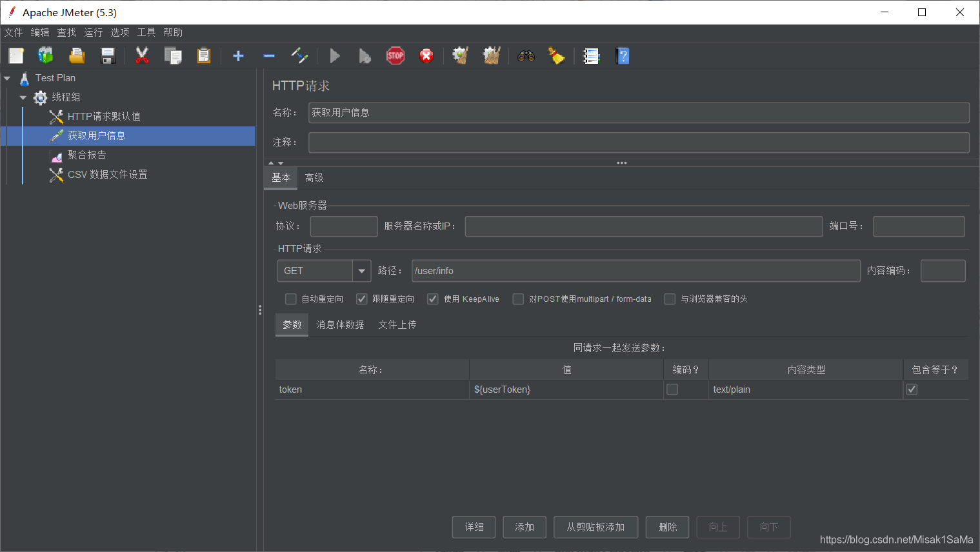Disable the 使用 KeepAlive checkbox
980x552 pixels.
pos(432,299)
